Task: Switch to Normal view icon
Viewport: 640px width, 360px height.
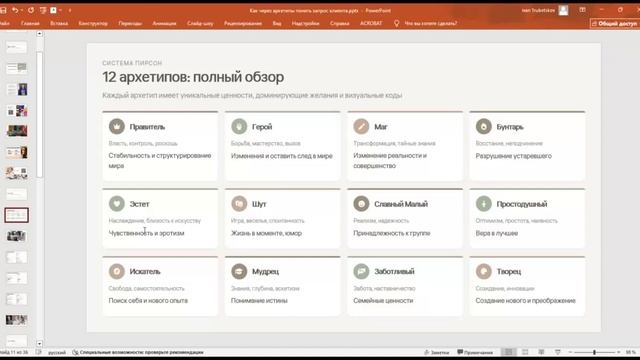Action: pyautogui.click(x=508, y=352)
